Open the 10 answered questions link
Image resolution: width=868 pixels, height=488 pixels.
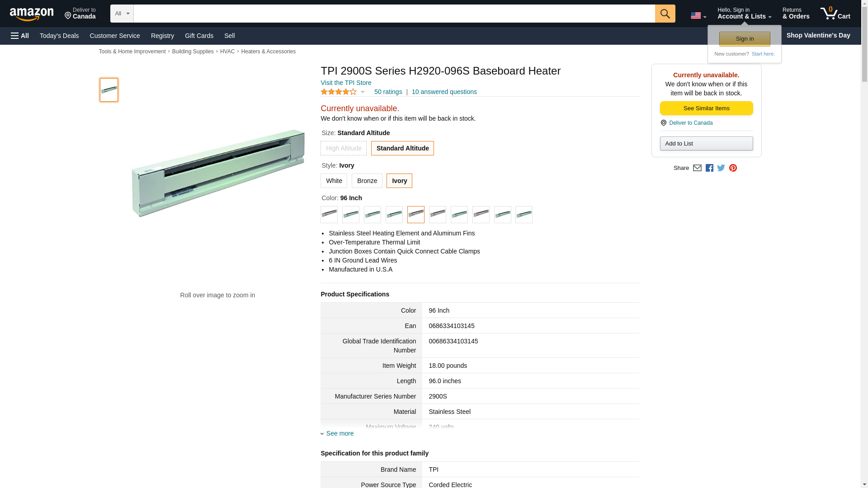point(444,92)
